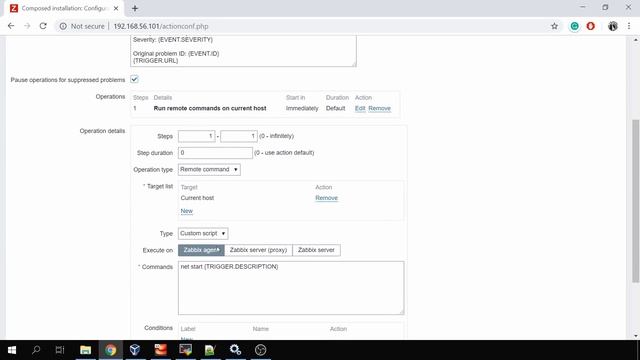The width and height of the screenshot is (640, 360).
Task: Select Zabbix server execute option
Action: point(316,250)
